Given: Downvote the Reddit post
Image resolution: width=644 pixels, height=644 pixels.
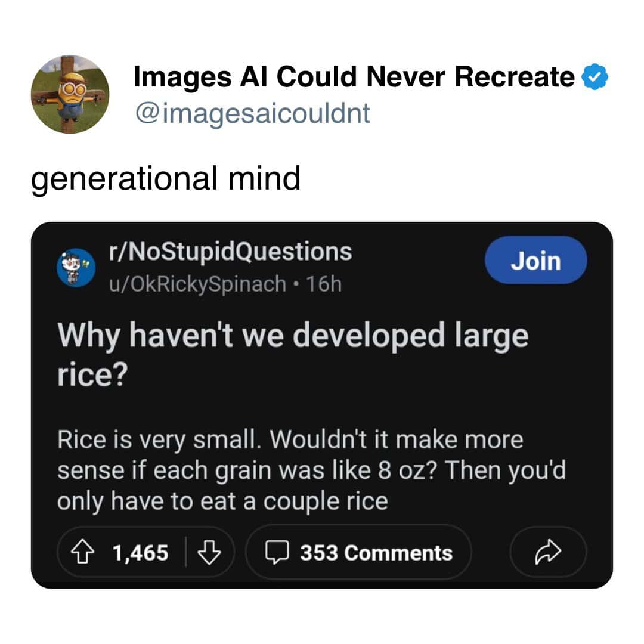Looking at the screenshot, I should pyautogui.click(x=207, y=553).
